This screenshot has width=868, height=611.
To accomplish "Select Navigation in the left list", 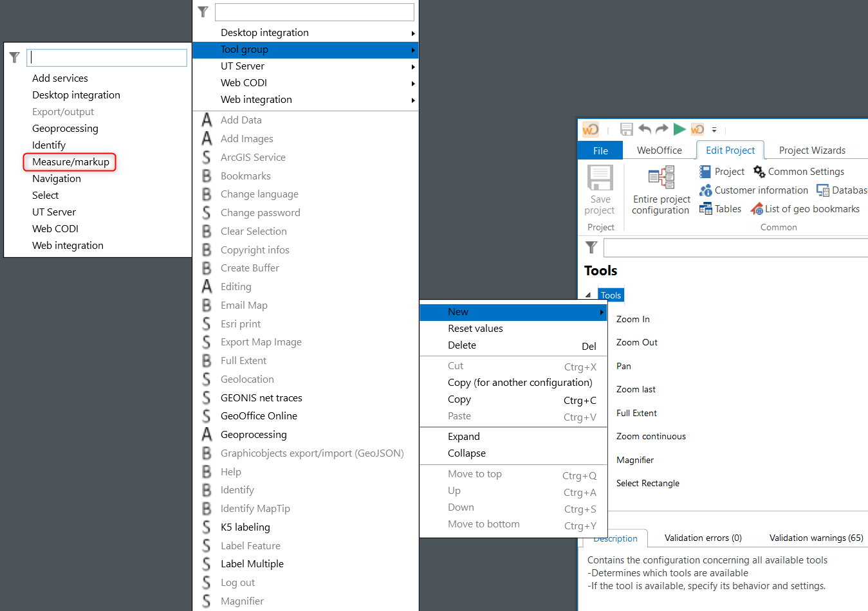I will point(57,179).
